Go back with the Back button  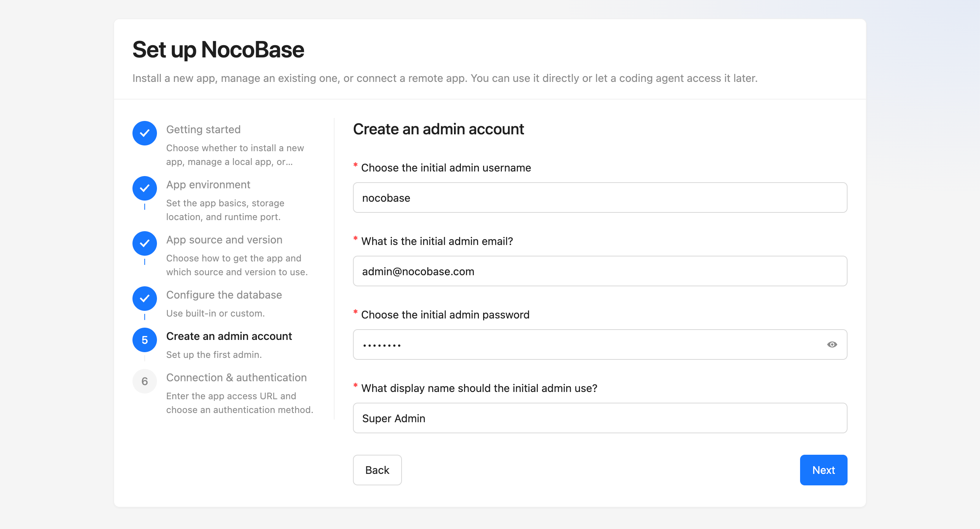377,470
